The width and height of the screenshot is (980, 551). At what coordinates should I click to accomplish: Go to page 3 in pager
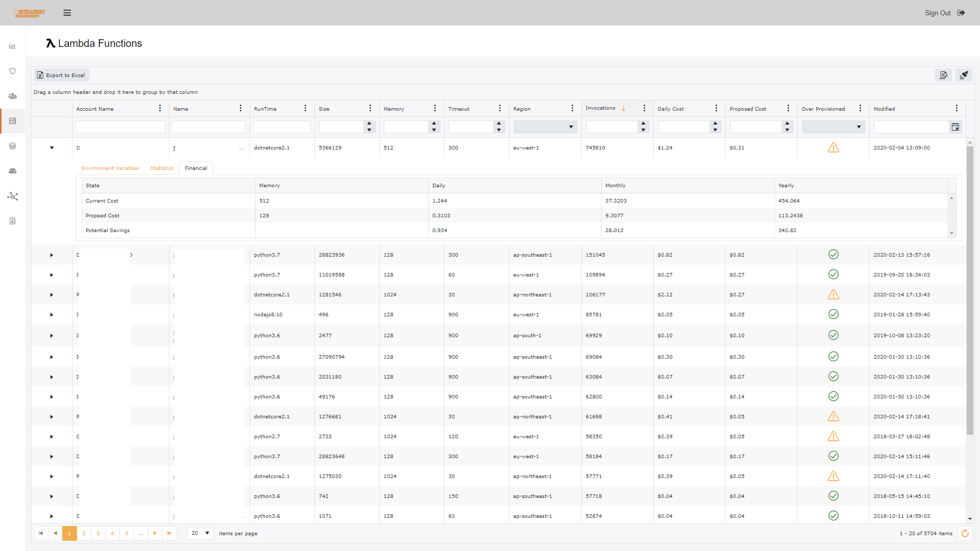(98, 533)
